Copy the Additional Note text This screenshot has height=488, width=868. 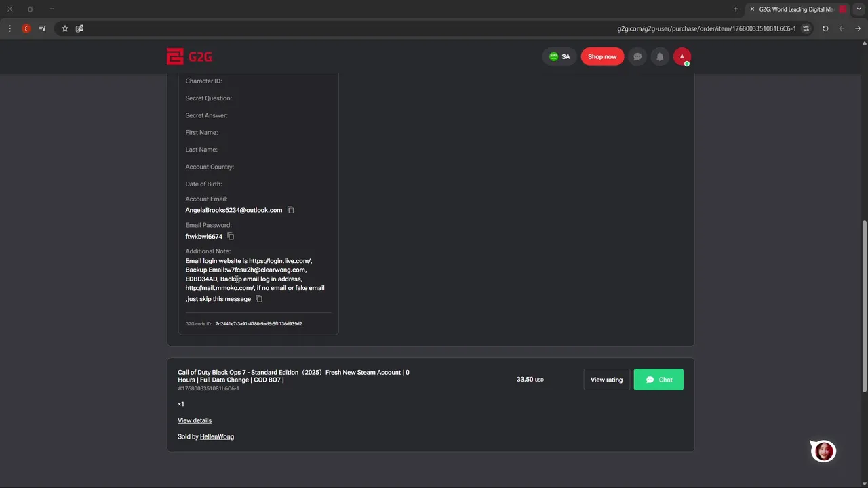point(258,299)
